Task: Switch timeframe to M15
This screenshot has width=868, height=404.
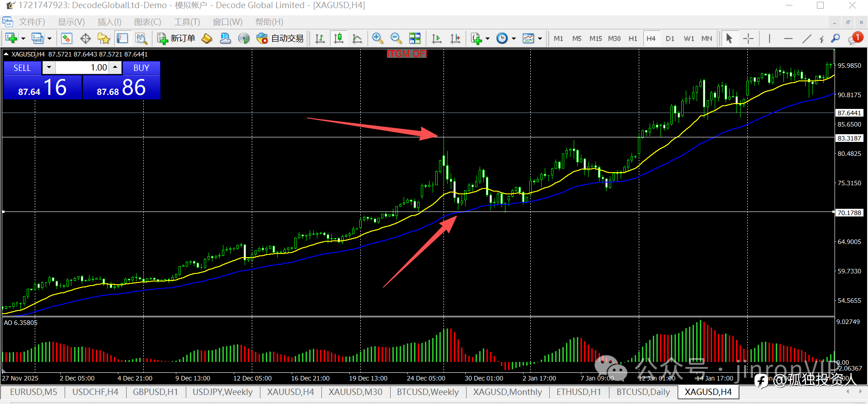Action: coord(595,38)
